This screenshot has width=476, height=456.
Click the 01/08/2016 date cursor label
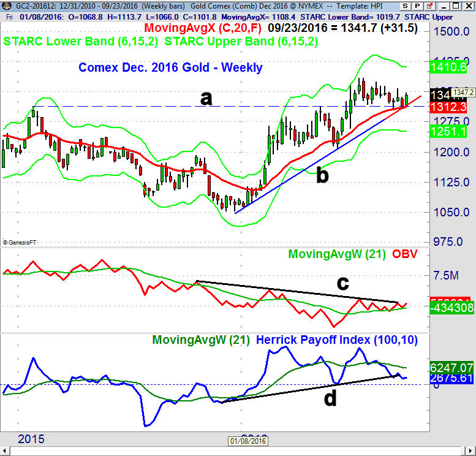click(x=248, y=441)
